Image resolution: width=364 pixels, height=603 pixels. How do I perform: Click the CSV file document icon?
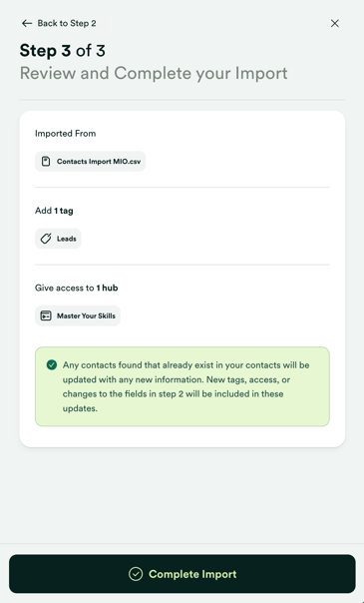pyautogui.click(x=46, y=162)
